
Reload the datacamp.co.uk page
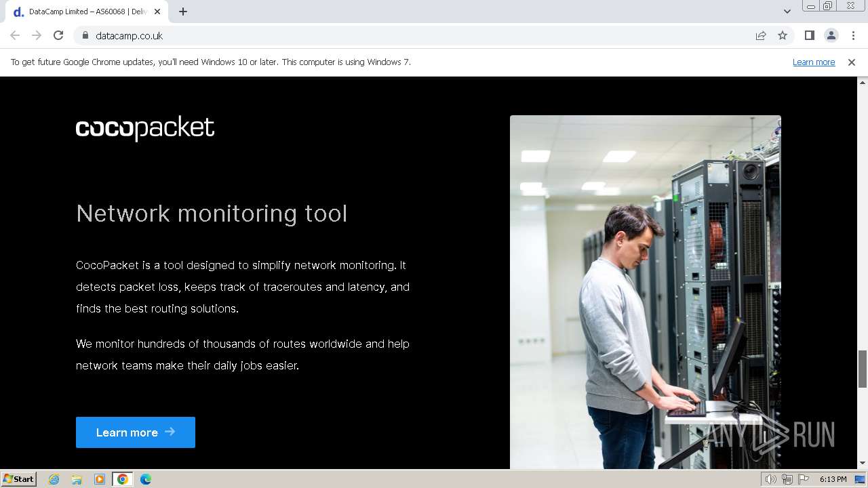(x=58, y=35)
